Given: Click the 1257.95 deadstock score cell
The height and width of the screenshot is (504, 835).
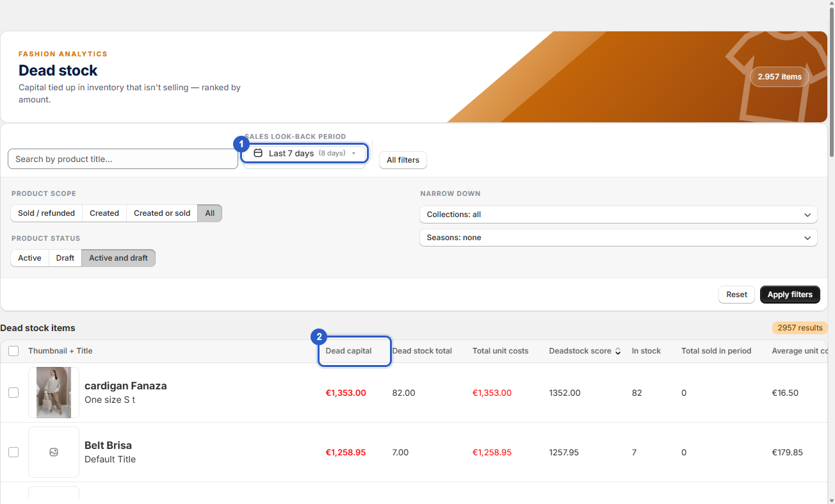Looking at the screenshot, I should [563, 452].
